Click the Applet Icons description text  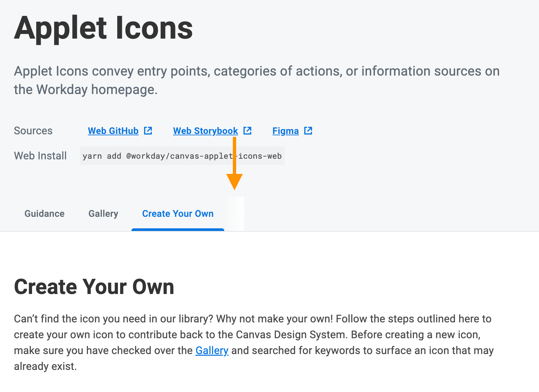(256, 80)
